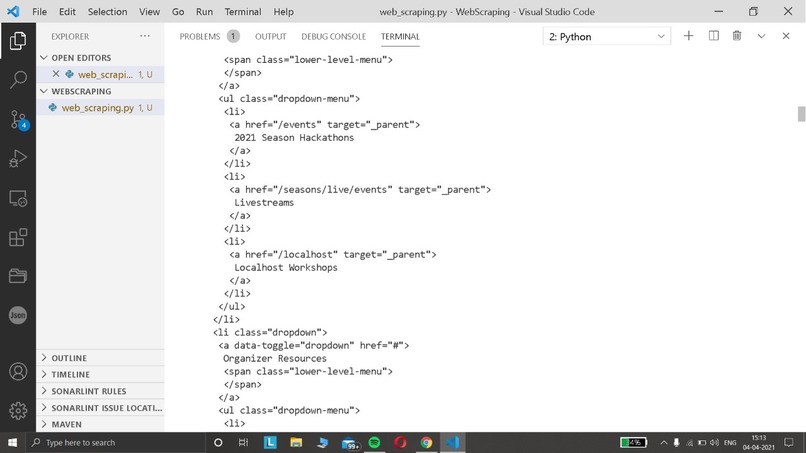
Task: Open the Help menu
Action: pos(283,11)
